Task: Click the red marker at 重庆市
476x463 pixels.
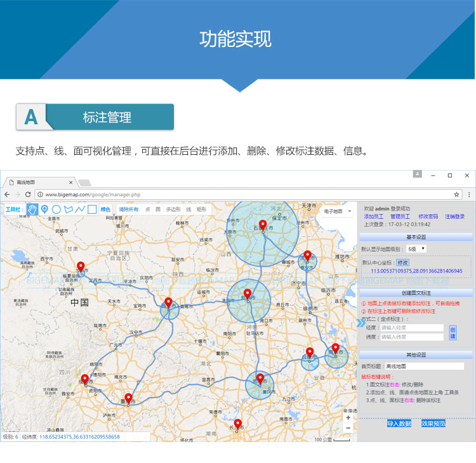Action: [129, 398]
